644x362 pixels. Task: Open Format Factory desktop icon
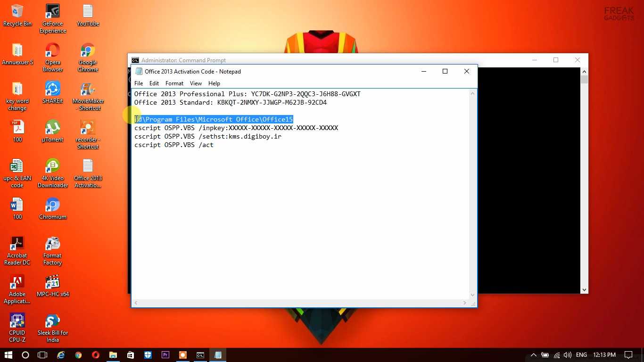pyautogui.click(x=53, y=251)
